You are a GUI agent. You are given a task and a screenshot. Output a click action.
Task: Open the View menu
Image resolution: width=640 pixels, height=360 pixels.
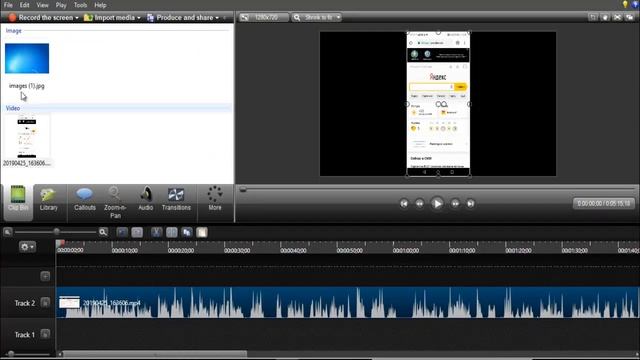(x=42, y=5)
